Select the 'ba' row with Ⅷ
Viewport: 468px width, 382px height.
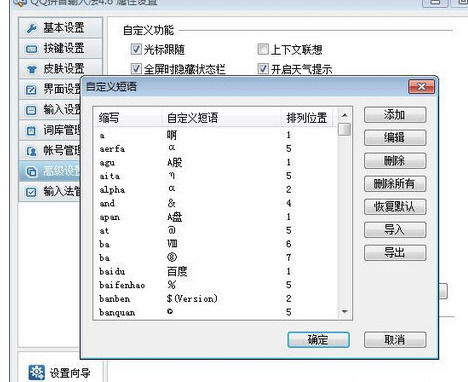[x=216, y=244]
